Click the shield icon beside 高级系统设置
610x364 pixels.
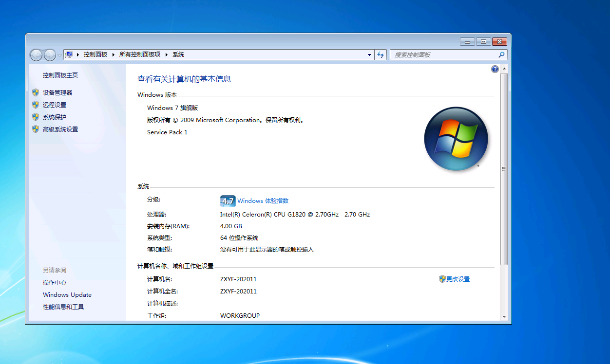coord(35,129)
